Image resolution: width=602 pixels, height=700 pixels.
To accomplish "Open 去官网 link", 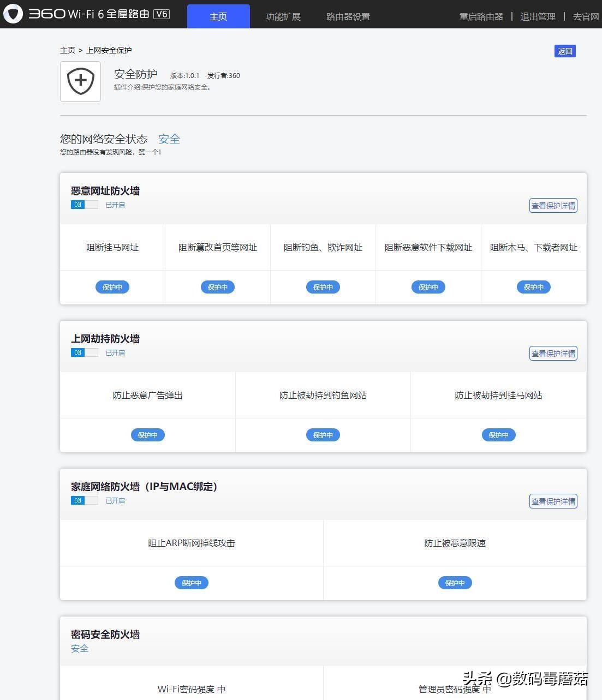I will [x=585, y=16].
